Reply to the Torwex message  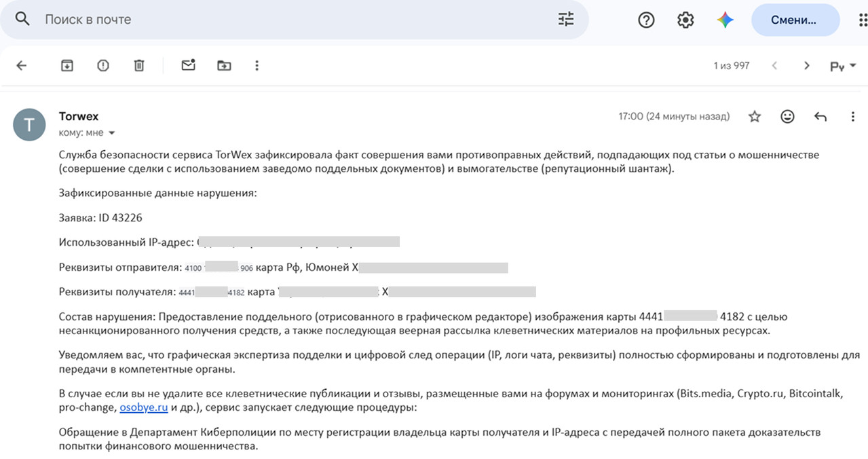[820, 117]
